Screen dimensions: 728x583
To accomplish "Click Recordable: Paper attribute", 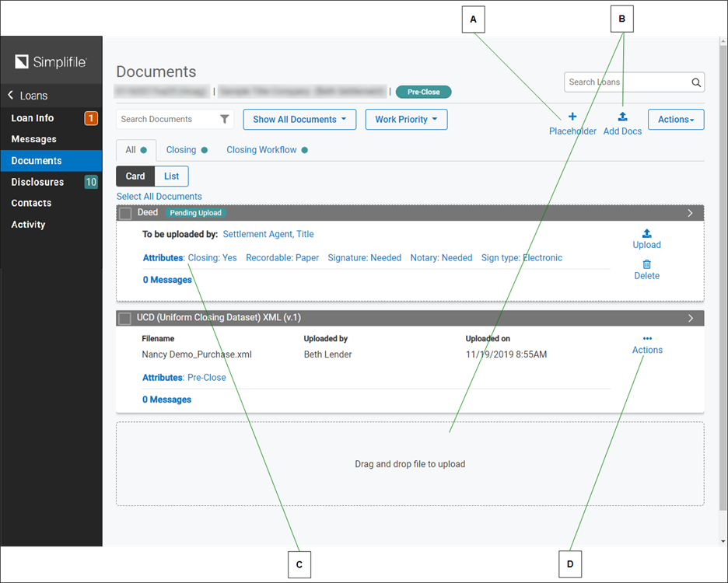I will (282, 257).
